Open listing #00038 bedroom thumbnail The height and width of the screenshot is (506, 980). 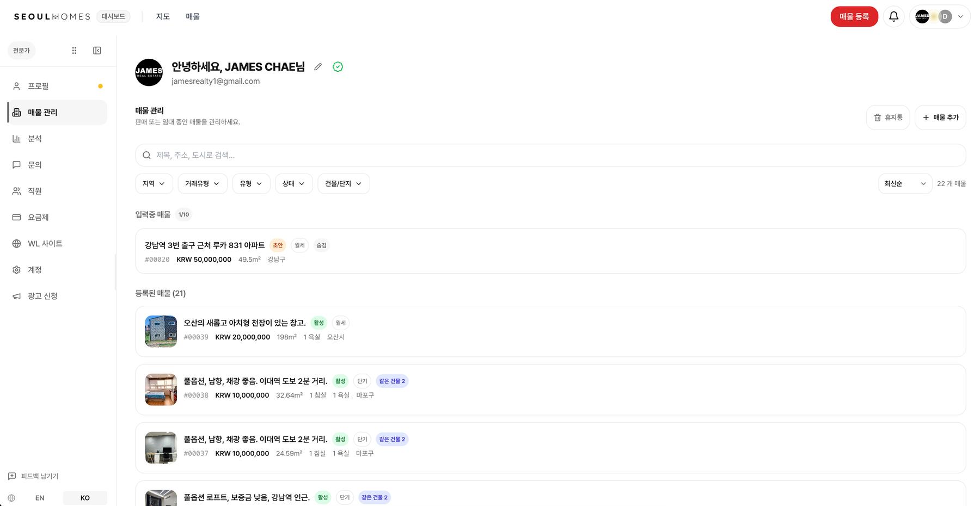(x=161, y=390)
